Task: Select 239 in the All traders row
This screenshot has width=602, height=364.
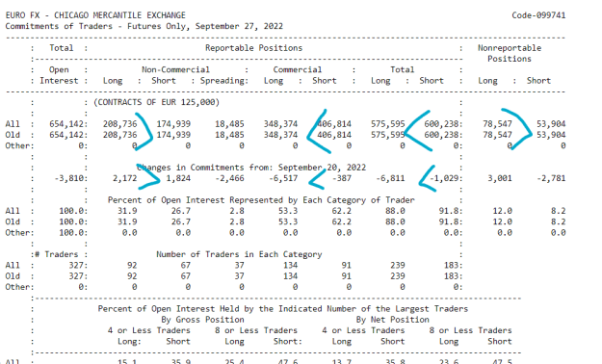Action: [398, 265]
